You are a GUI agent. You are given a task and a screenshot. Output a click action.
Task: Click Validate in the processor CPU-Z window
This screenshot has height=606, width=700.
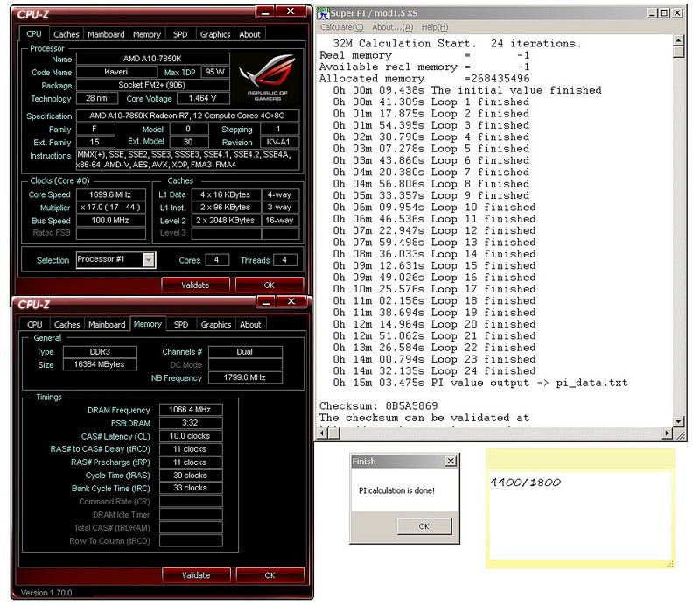pos(195,285)
